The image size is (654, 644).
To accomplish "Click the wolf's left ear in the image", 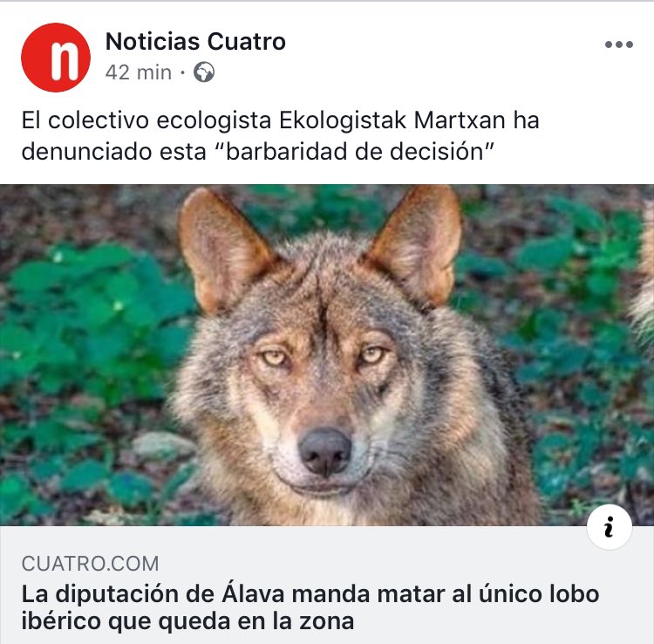I will coord(223,249).
